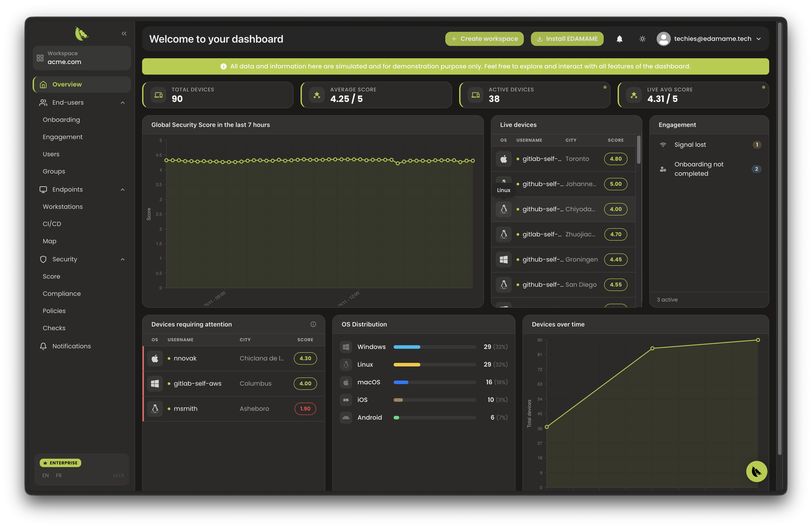Open the acme.com workspace selector
Screen dimensions: 812x528
click(82, 58)
